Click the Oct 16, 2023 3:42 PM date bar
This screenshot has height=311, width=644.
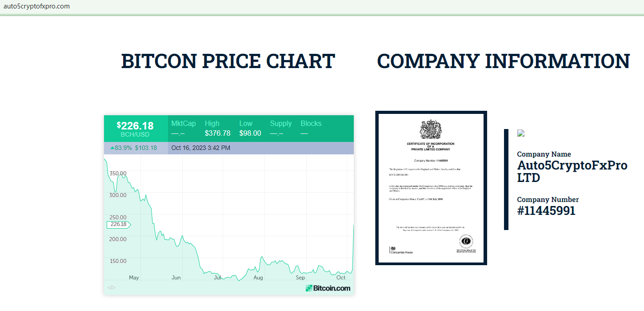pos(201,148)
